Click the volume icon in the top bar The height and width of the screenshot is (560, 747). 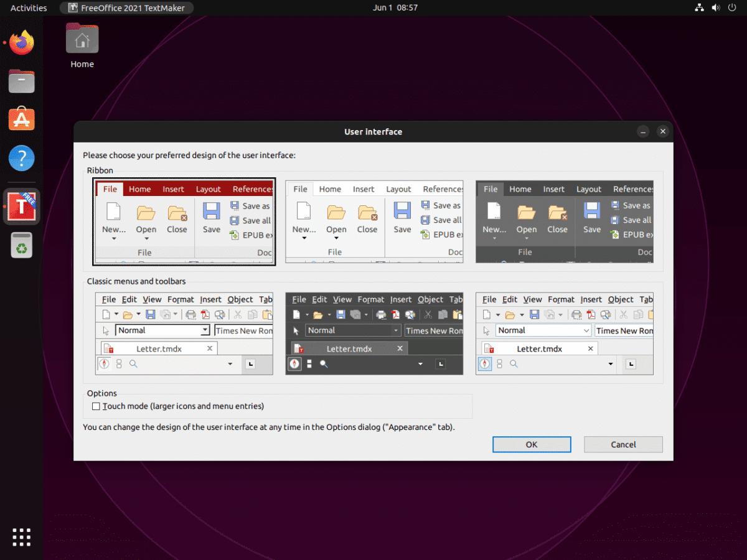click(716, 8)
